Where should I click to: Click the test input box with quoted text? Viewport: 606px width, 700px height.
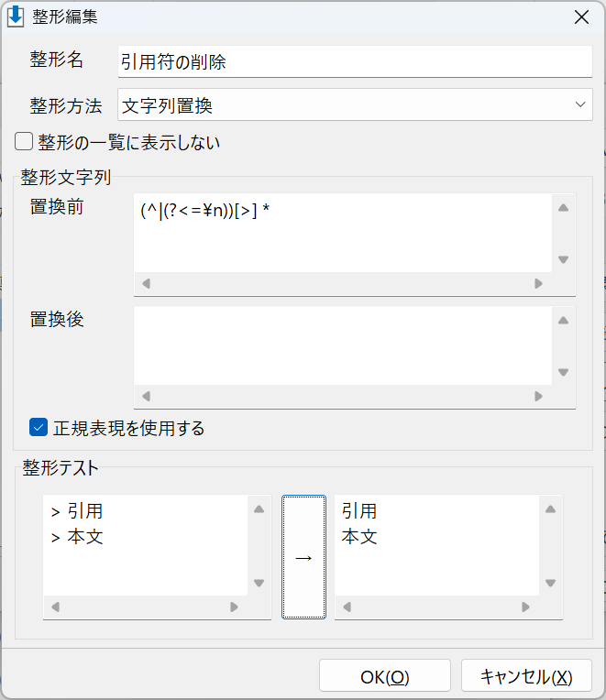[145, 545]
